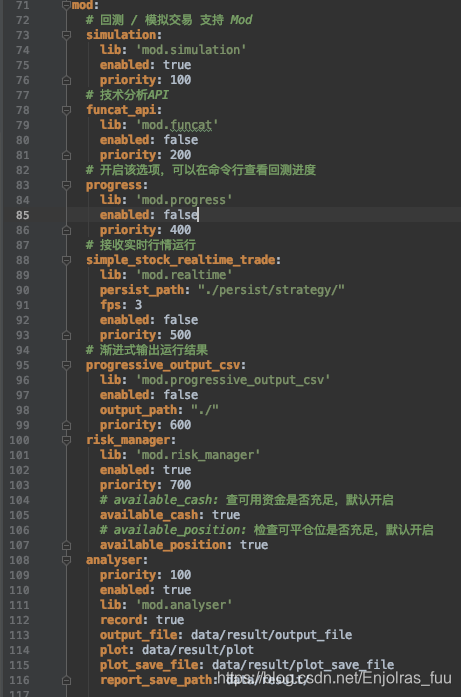461x697 pixels.
Task: Click 'output_file: data/result/output_file' line
Action: (226, 635)
